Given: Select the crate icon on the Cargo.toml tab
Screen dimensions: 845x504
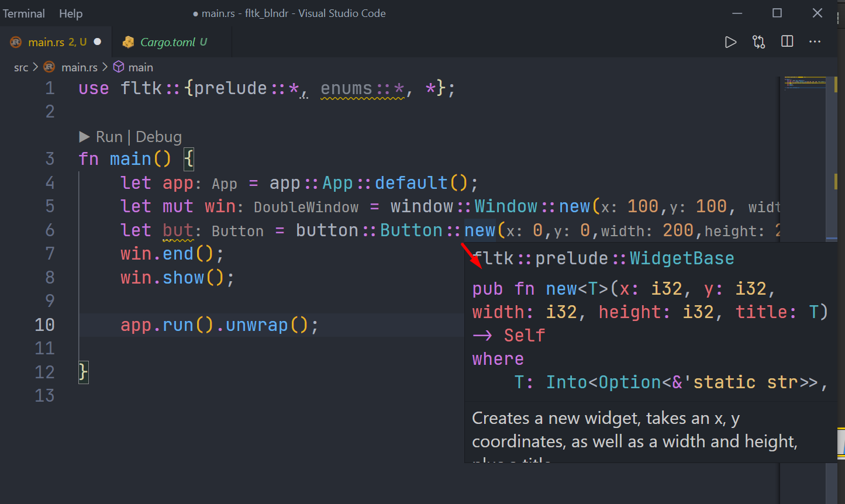Looking at the screenshot, I should click(x=128, y=42).
